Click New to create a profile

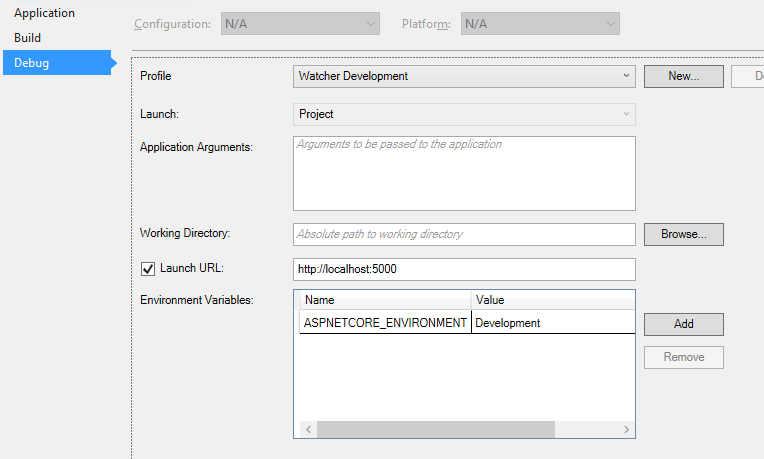pyautogui.click(x=683, y=75)
